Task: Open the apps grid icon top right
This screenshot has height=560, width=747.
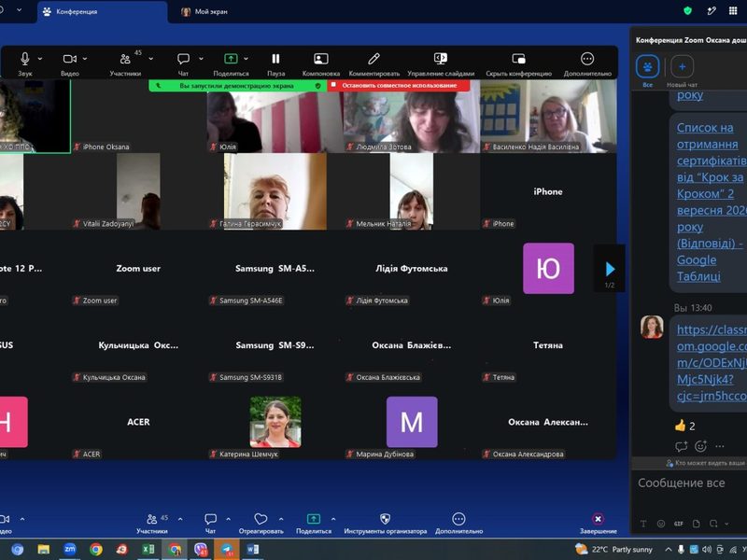Action: pyautogui.click(x=733, y=10)
